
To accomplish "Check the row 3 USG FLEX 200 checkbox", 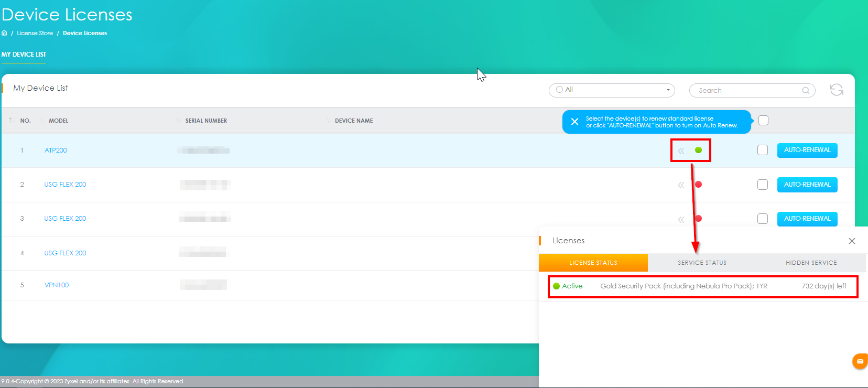I will [x=763, y=219].
